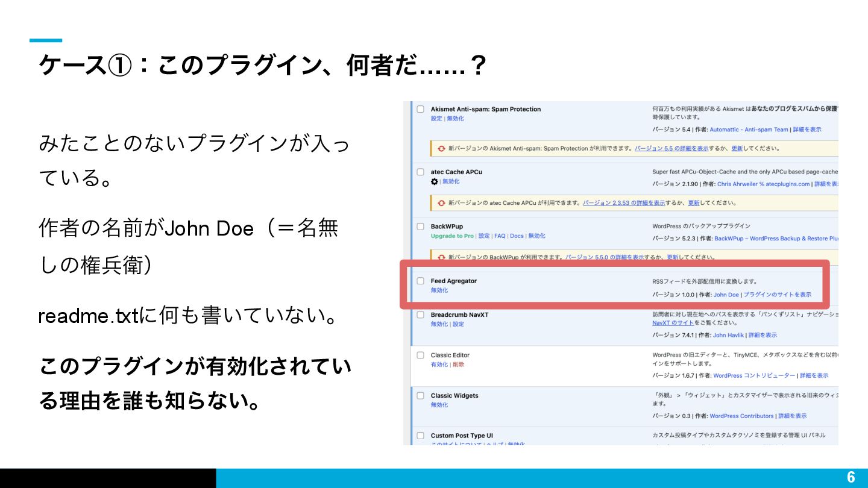
Task: Click the atec Cache APCu plugin title
Action: [x=456, y=172]
